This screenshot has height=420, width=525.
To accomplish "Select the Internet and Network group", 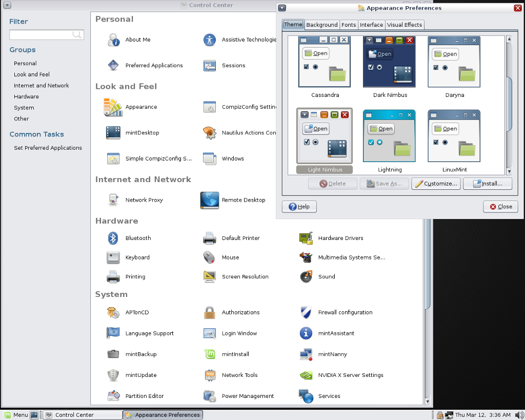I will [x=42, y=86].
